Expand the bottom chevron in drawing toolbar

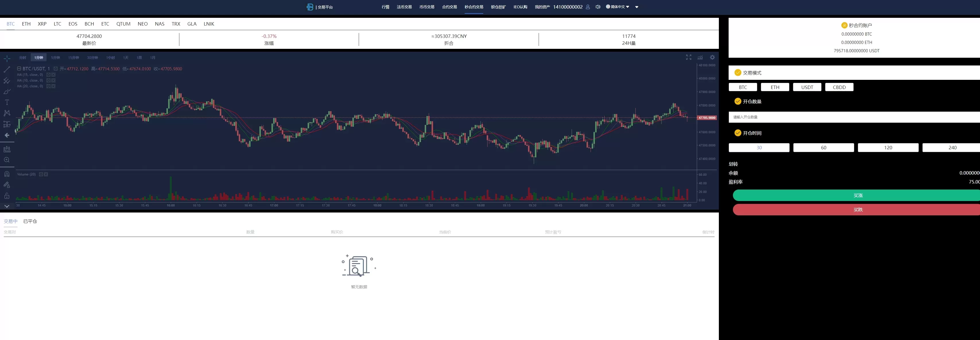pyautogui.click(x=7, y=206)
